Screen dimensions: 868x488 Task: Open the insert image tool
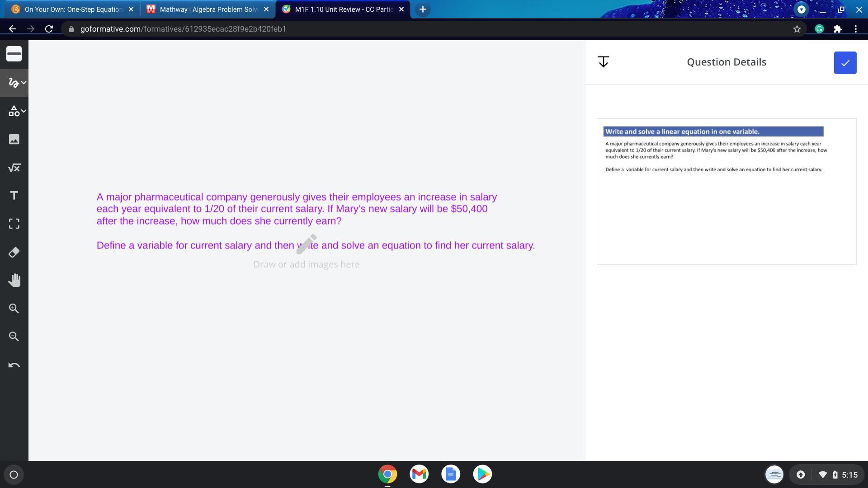click(x=14, y=139)
